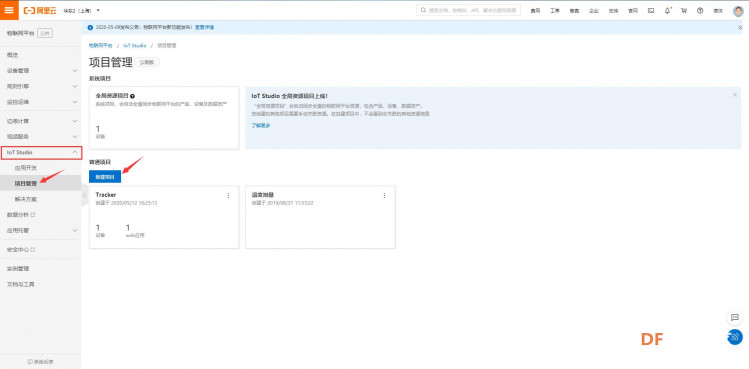Viewport: 749px width, 369px height.
Task: Open the project card created 2019/08/31
Action: pos(320,217)
